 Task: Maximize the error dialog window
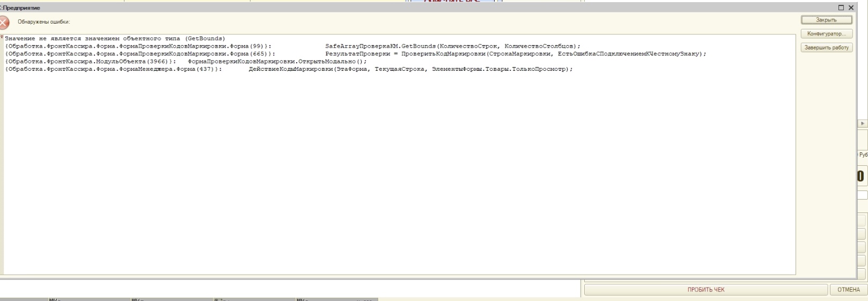click(x=841, y=8)
